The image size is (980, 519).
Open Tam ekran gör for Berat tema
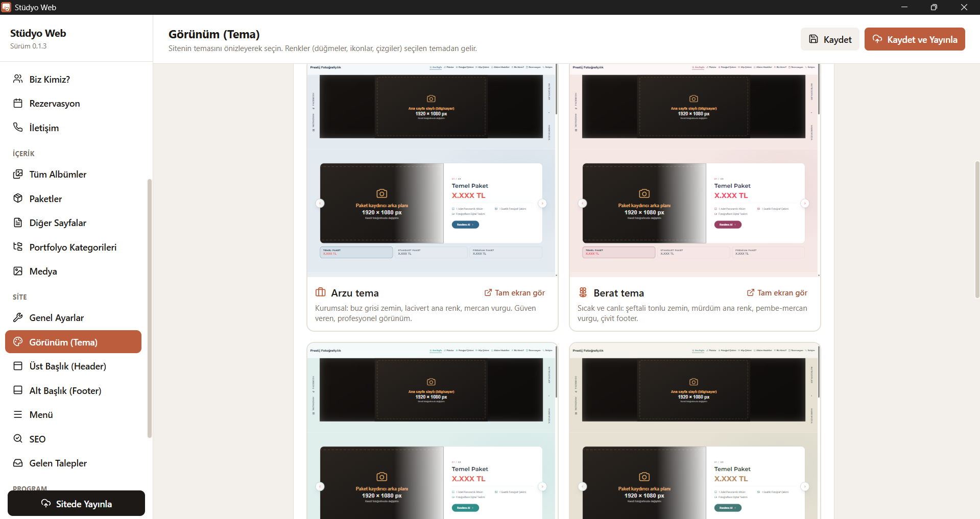pyautogui.click(x=777, y=293)
